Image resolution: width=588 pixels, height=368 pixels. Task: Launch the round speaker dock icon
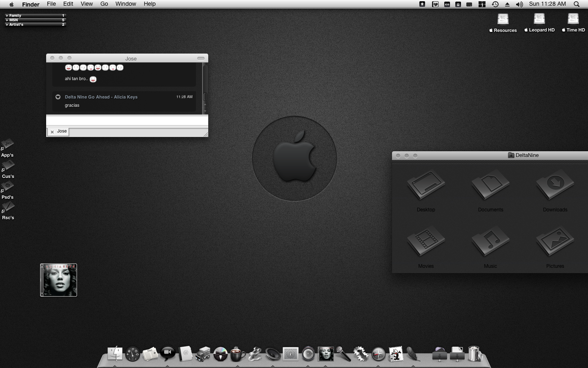click(308, 354)
